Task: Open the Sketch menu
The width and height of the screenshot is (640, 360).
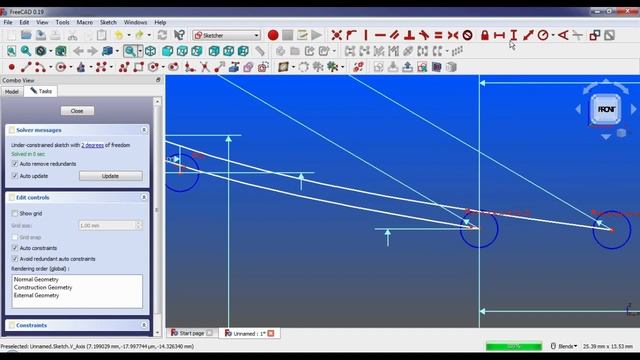Action: click(x=108, y=22)
